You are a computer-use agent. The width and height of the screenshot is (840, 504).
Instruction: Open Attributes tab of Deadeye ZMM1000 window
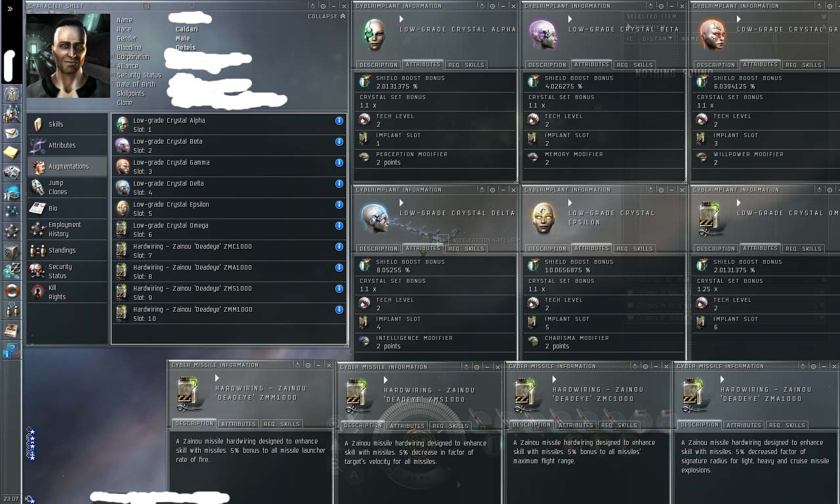(238, 424)
